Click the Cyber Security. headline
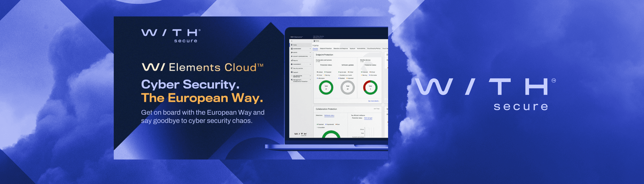The image size is (644, 184). click(190, 84)
